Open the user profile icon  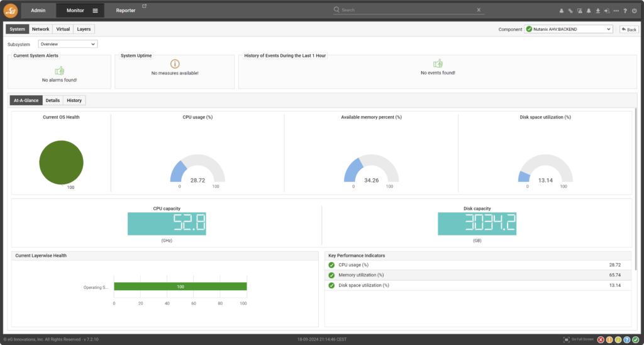[x=562, y=11]
